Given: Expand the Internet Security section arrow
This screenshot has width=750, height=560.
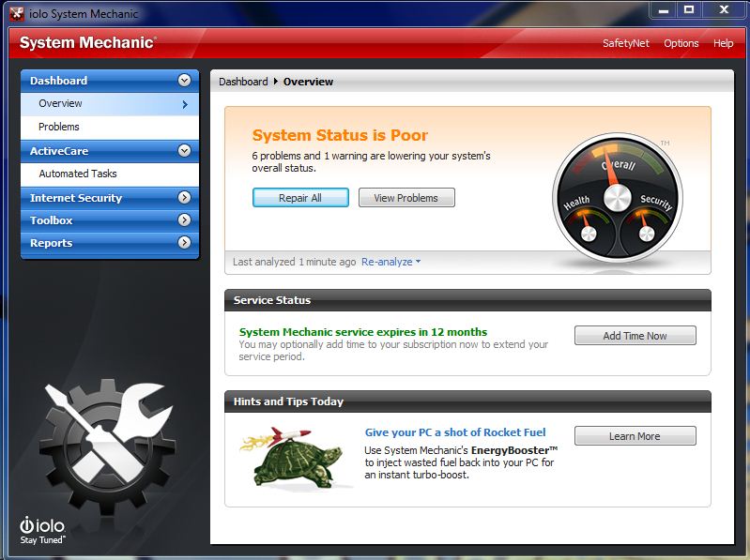Looking at the screenshot, I should point(184,197).
